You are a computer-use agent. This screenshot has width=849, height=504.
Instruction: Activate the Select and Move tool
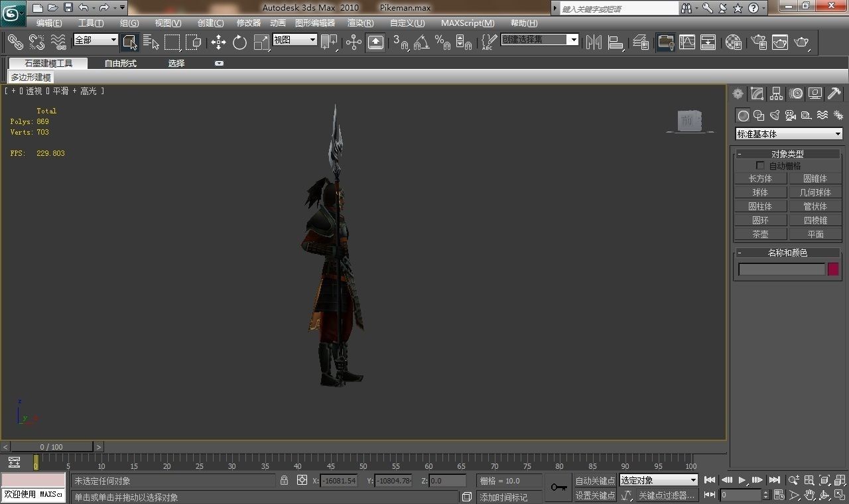pyautogui.click(x=218, y=42)
